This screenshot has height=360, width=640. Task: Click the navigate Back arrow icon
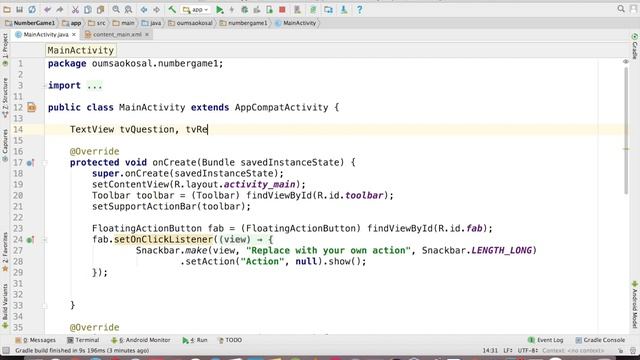click(x=144, y=9)
